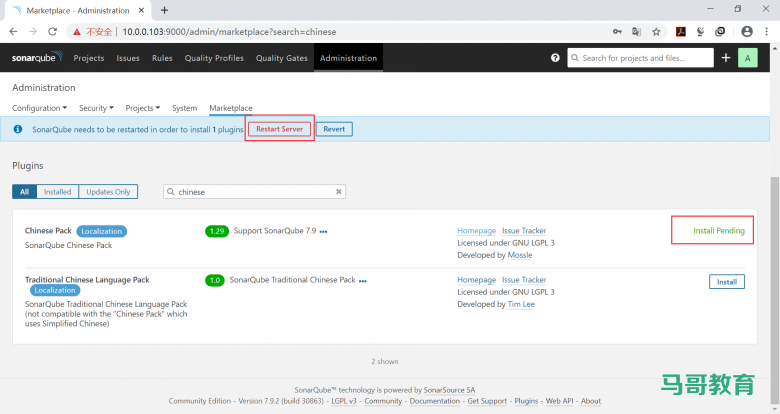Screen dimensions: 780x414
Task: Open the System tab
Action: click(185, 108)
